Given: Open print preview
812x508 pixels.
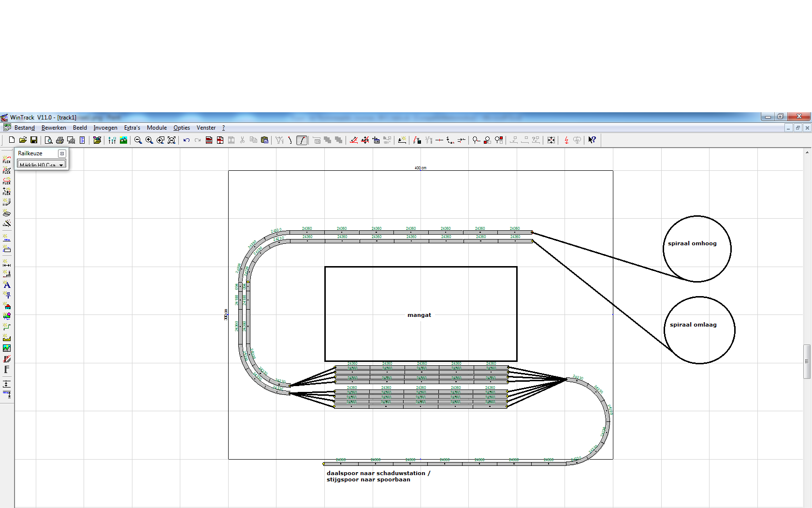Looking at the screenshot, I should [x=48, y=140].
